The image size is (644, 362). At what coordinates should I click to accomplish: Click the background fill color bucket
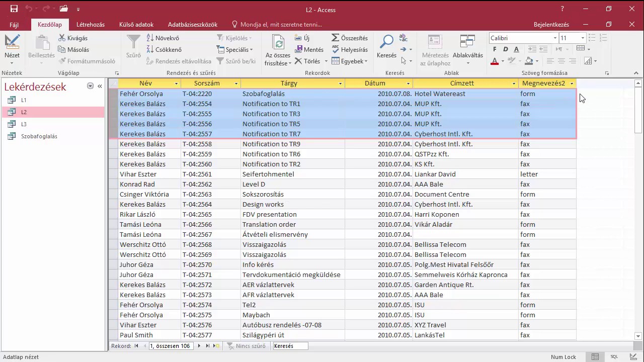pos(528,61)
